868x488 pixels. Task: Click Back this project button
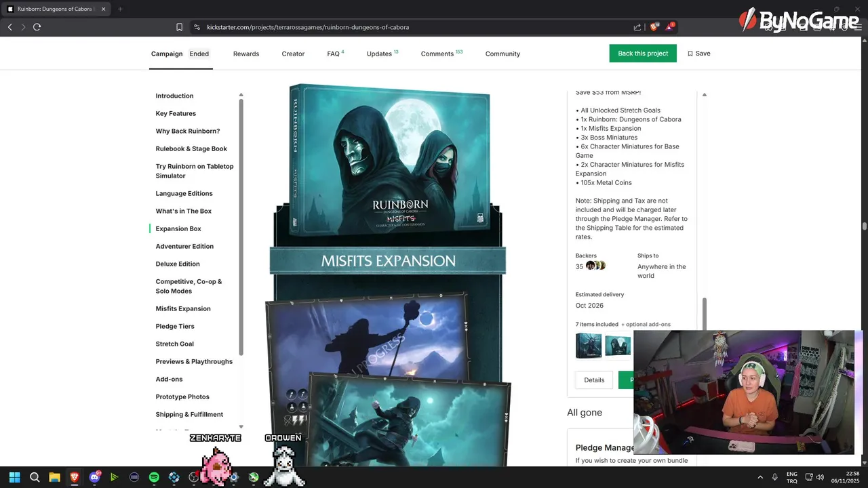[x=643, y=54]
